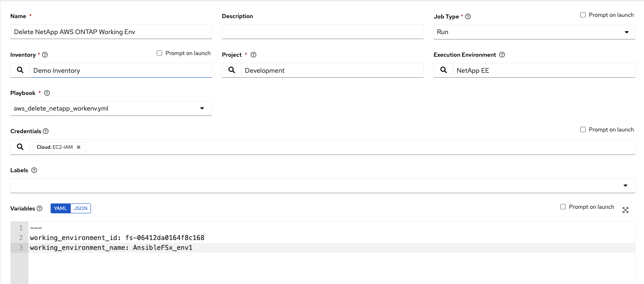
Task: Check Prompt on launch for Inventory
Action: coord(160,53)
